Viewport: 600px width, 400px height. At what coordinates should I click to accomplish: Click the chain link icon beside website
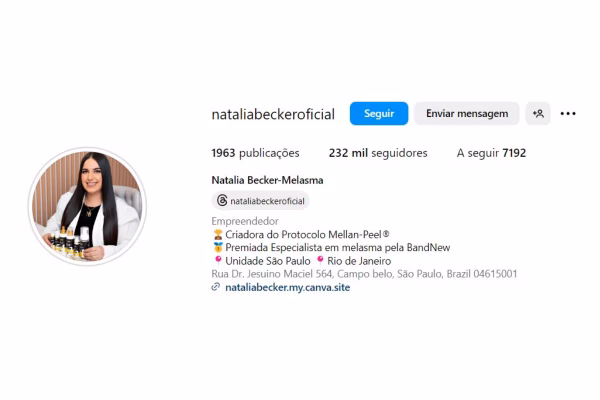pos(216,287)
